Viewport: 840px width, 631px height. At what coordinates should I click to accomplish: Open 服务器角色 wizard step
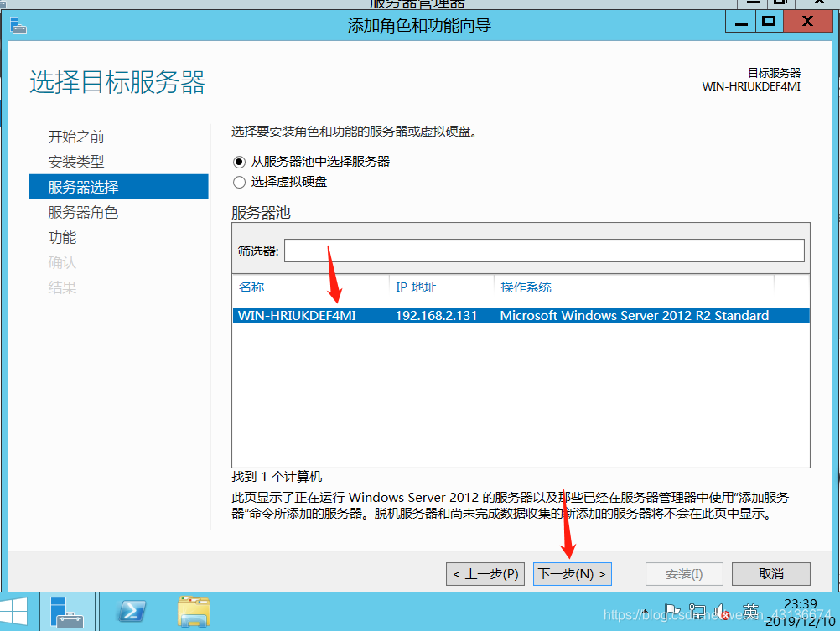(83, 212)
